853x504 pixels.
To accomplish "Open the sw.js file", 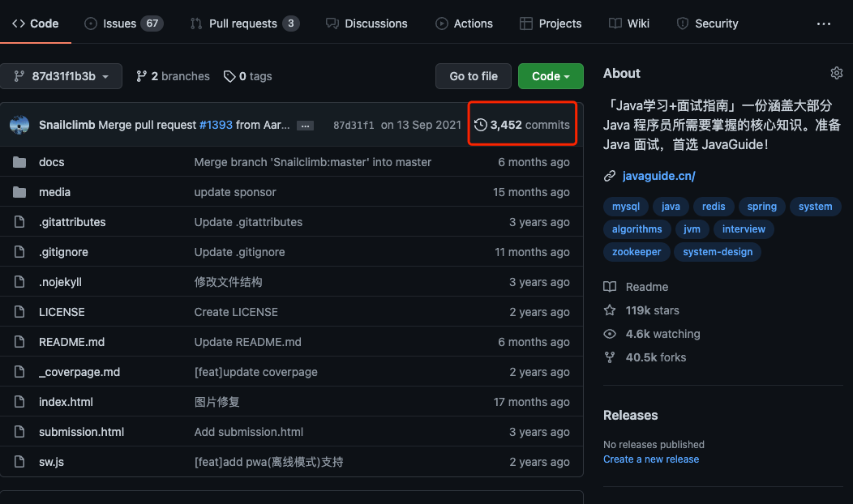I will pyautogui.click(x=52, y=462).
